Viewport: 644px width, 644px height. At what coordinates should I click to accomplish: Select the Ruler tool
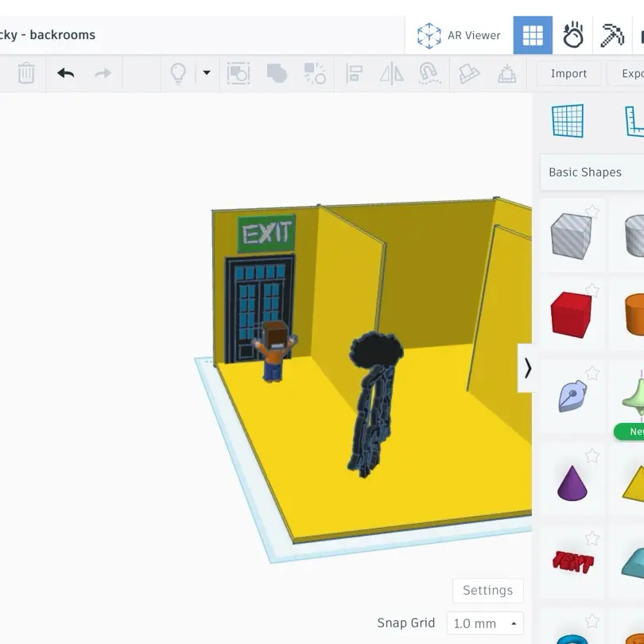click(x=634, y=121)
